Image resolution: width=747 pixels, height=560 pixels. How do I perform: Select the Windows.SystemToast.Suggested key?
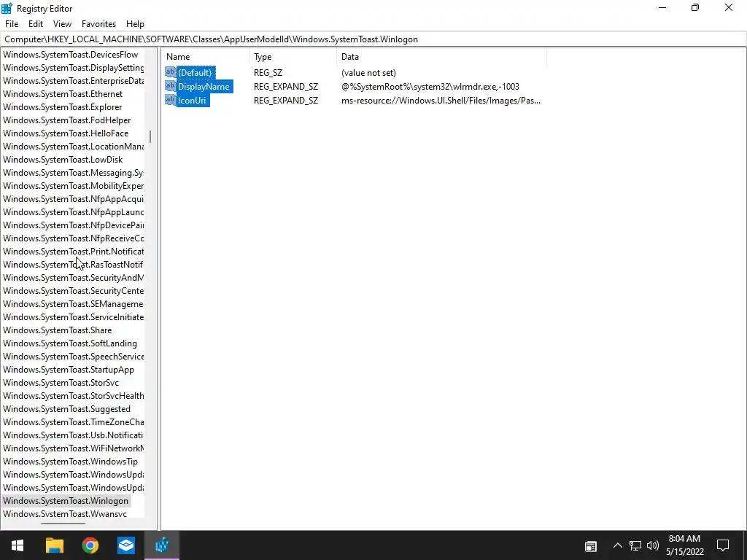coord(66,408)
